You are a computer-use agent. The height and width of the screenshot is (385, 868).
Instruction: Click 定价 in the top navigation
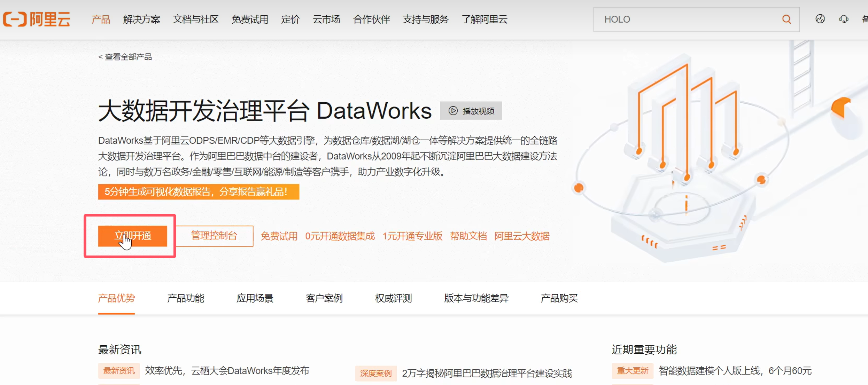[x=290, y=19]
